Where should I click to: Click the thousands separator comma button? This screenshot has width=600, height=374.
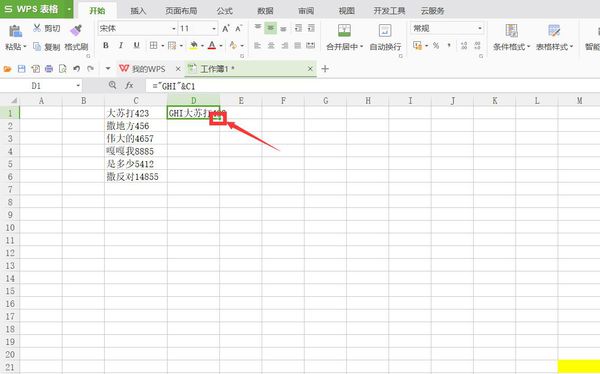(449, 46)
